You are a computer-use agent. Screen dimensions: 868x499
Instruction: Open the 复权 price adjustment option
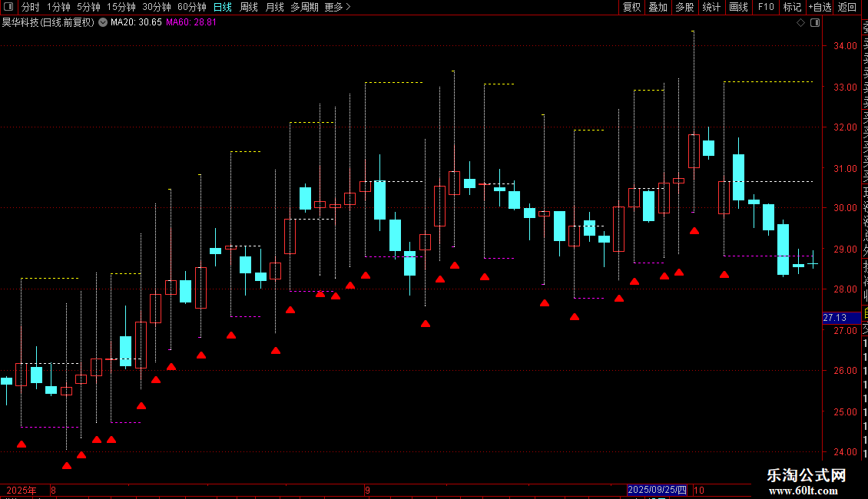point(631,7)
